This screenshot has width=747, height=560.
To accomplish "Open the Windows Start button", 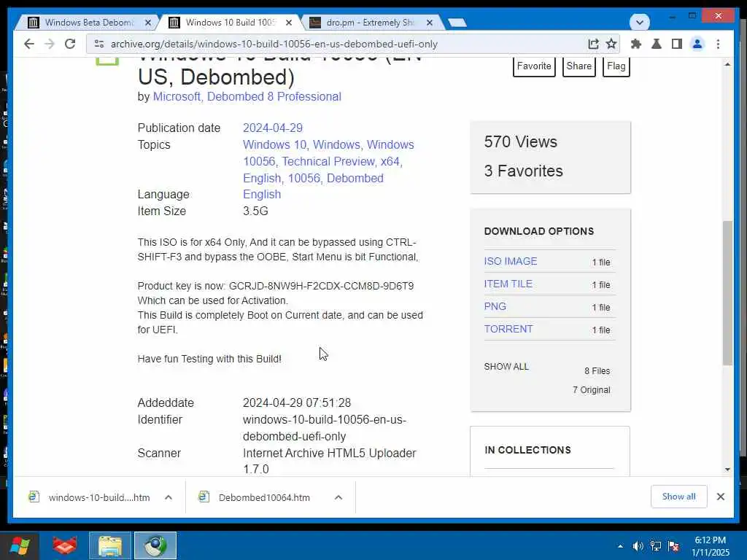I will [20, 545].
